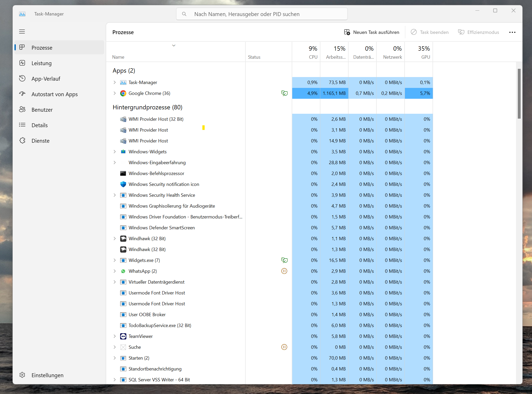The height and width of the screenshot is (394, 532).
Task: Click the Benutzer users icon
Action: [22, 110]
